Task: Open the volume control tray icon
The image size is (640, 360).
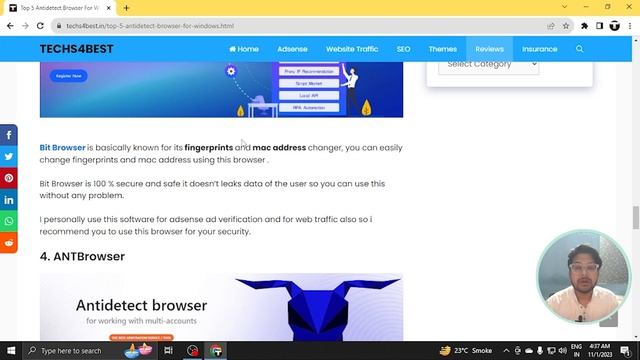Action: (x=562, y=351)
